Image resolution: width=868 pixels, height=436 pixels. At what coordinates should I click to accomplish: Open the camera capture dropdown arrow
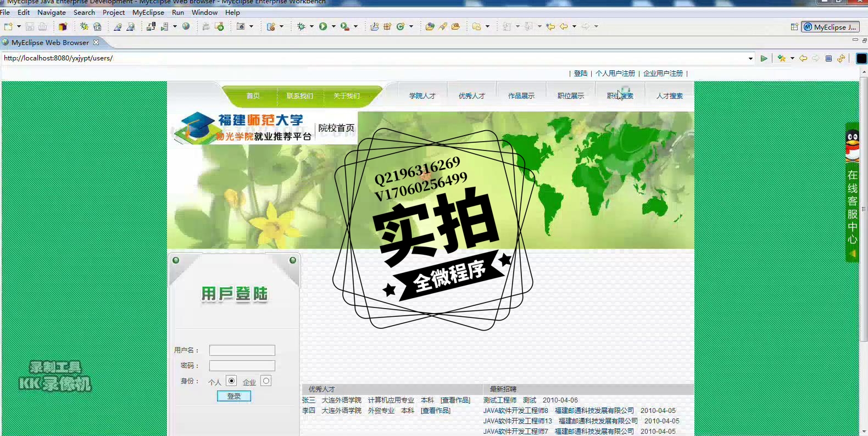pos(252,26)
